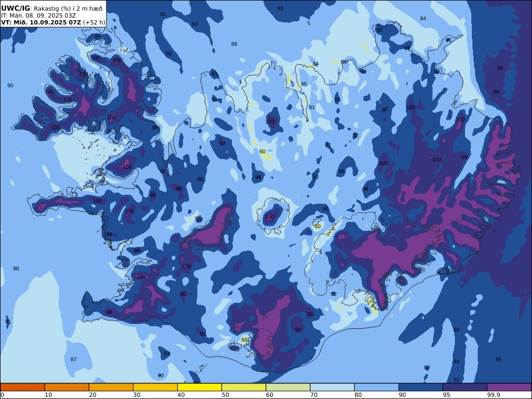532x399 pixels.
Task: Pick the 95–99.9% deep indigo legend swatch
Action: 465,387
